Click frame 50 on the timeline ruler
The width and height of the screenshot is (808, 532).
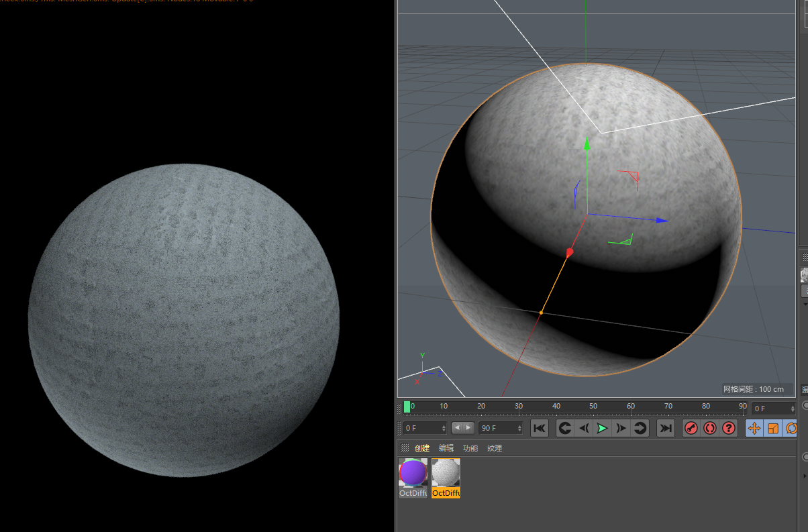pyautogui.click(x=593, y=407)
